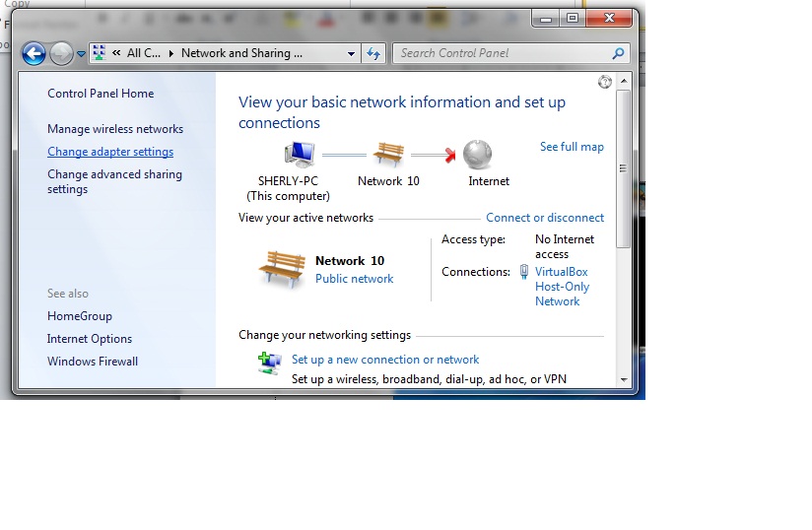
Task: Select 'Network and Sharing ...' breadcrumb
Action: click(241, 53)
